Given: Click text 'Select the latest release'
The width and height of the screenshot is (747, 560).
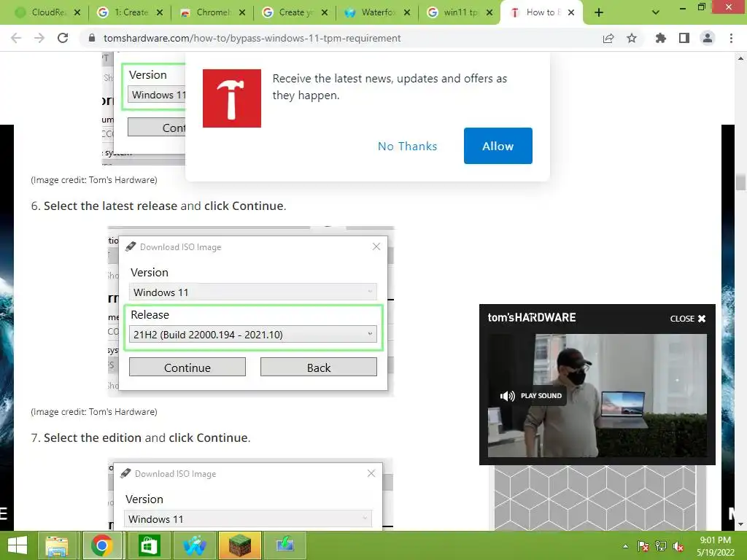Looking at the screenshot, I should click(x=111, y=206).
